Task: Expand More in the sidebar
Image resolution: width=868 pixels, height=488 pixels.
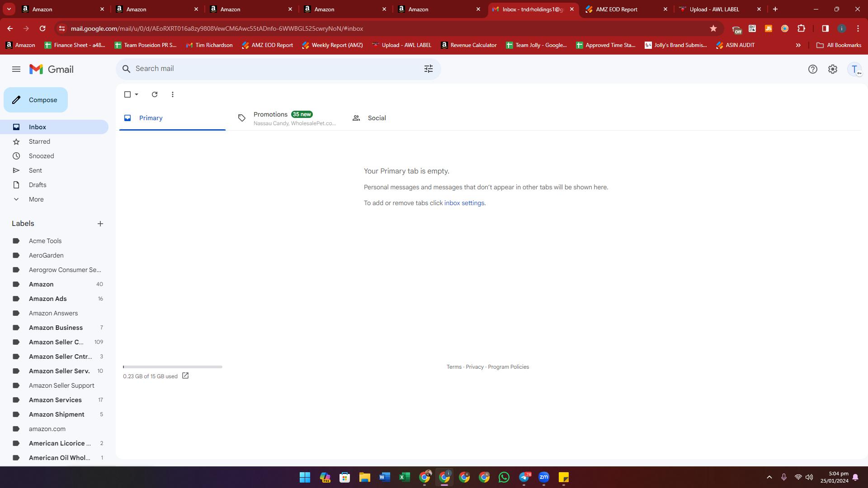Action: [54, 199]
